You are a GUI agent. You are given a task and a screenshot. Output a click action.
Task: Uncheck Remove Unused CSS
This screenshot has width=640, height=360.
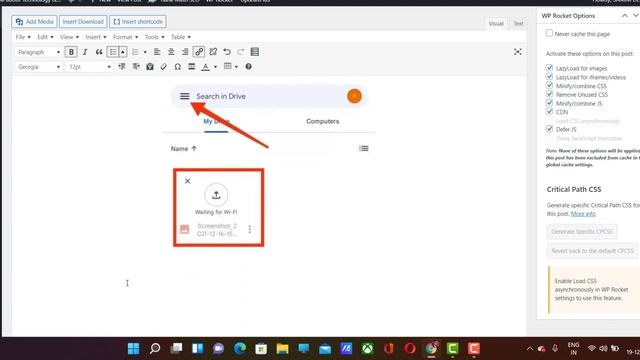coord(549,94)
